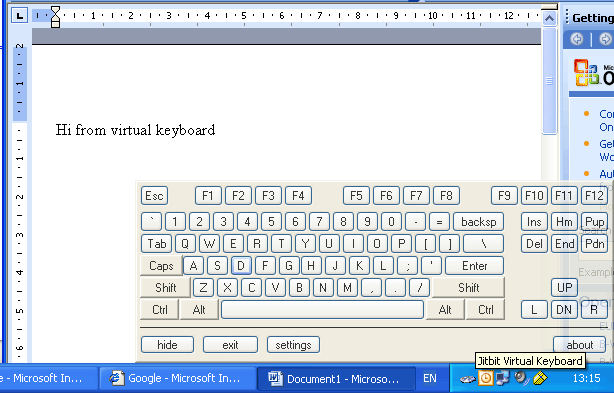Click the hide button on virtual keyboard
This screenshot has width=614, height=393.
click(x=167, y=345)
